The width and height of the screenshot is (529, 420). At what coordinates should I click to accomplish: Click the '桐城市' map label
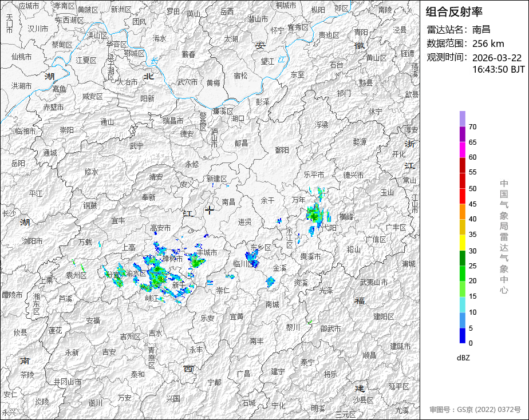pyautogui.click(x=286, y=5)
